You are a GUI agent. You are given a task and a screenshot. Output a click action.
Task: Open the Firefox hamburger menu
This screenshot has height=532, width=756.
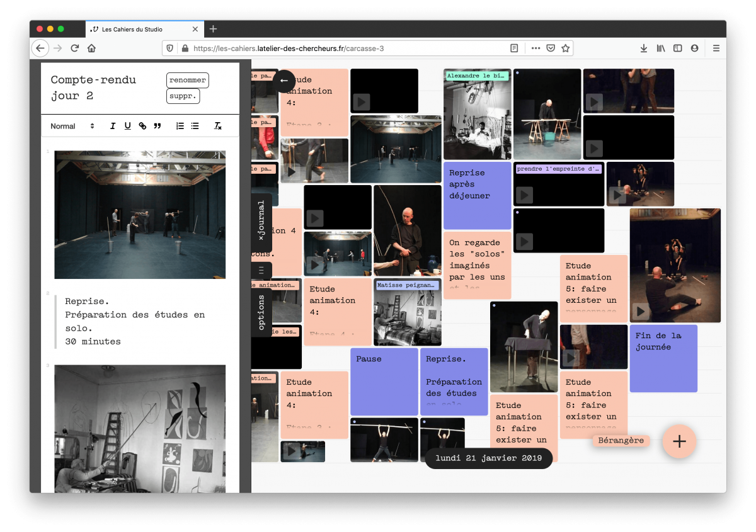point(716,48)
